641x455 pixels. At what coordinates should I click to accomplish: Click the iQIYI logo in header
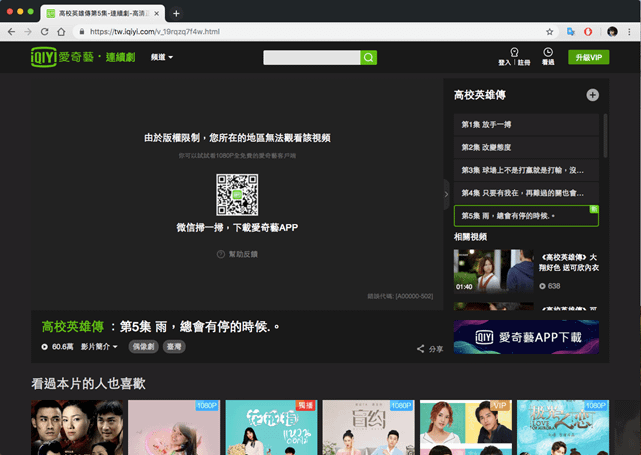tap(44, 57)
